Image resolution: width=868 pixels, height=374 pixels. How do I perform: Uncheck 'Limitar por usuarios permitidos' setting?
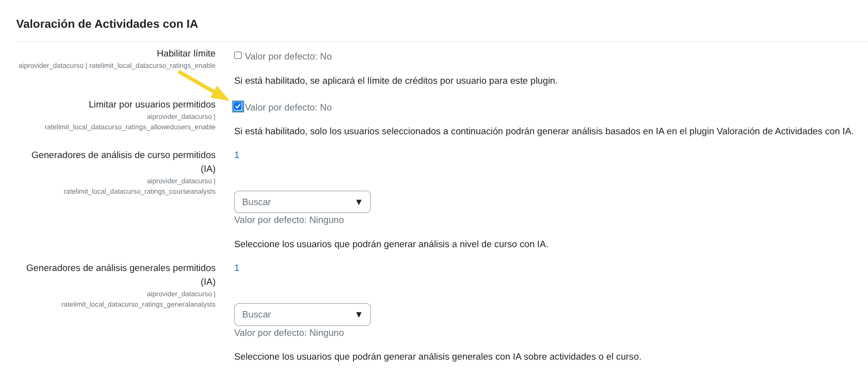238,106
